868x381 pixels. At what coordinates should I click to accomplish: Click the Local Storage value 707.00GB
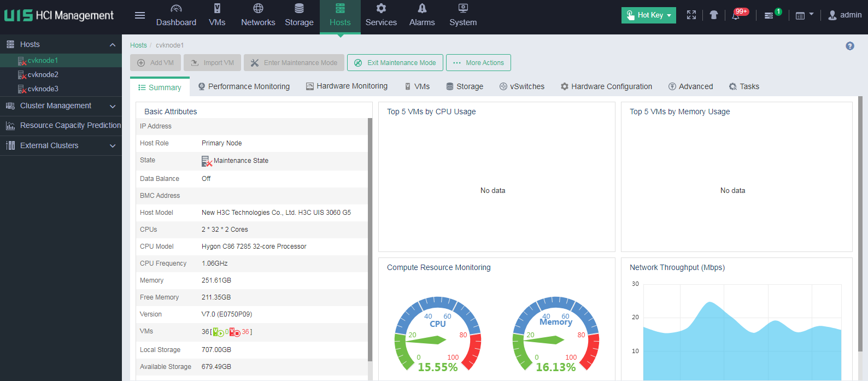[x=216, y=350]
